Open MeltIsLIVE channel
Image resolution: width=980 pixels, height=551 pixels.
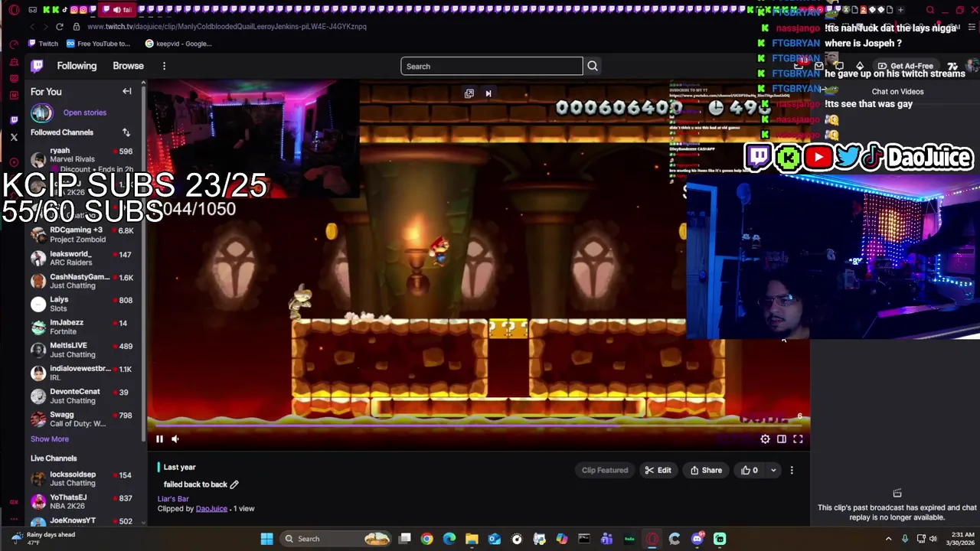pyautogui.click(x=82, y=350)
